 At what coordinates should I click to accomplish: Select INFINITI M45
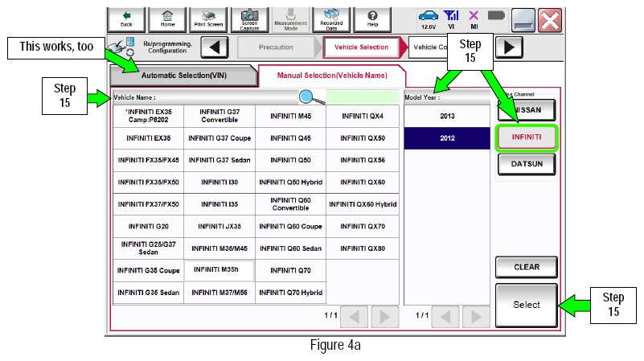pos(290,117)
